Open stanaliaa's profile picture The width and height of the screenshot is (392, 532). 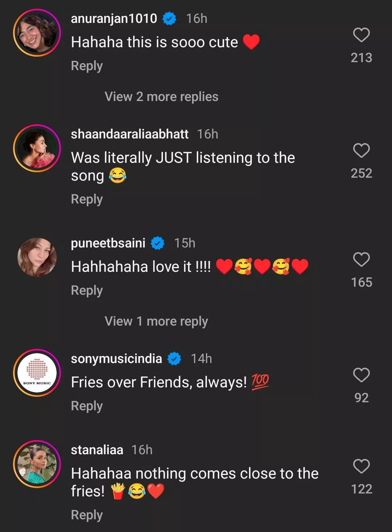pos(37,464)
